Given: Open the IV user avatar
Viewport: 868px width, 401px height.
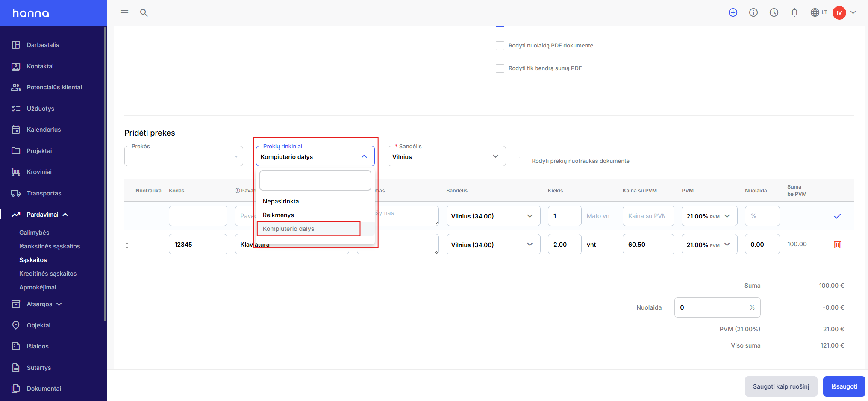Looking at the screenshot, I should point(839,13).
